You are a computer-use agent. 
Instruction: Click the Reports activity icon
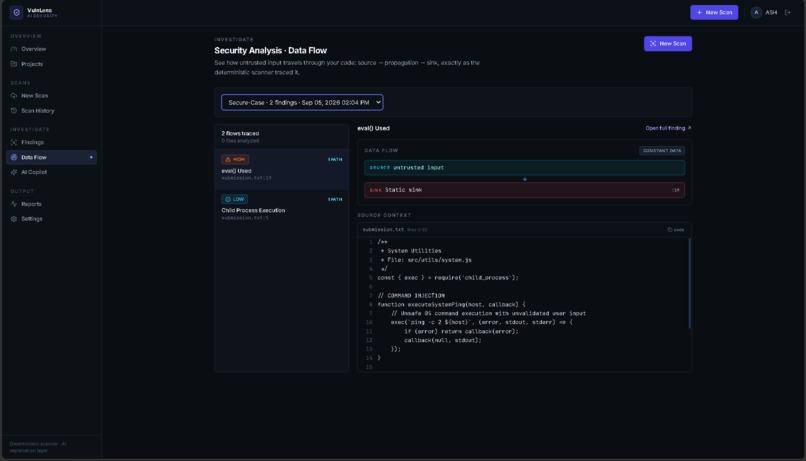click(14, 204)
